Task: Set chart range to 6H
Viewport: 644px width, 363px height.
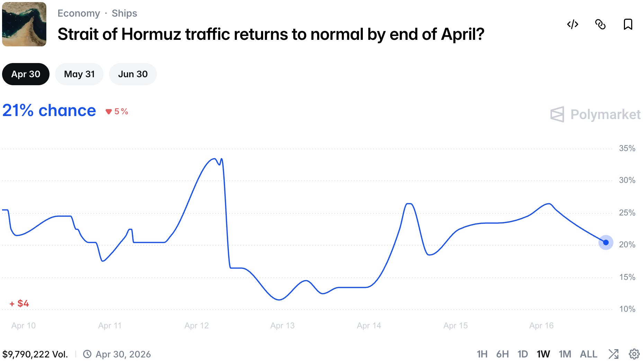Action: [502, 354]
